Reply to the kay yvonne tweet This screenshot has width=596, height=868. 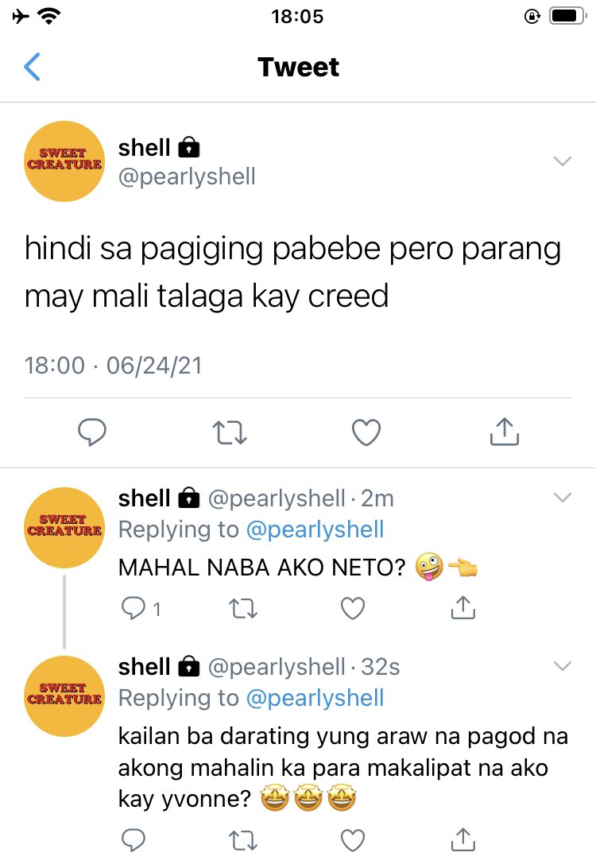point(134,840)
